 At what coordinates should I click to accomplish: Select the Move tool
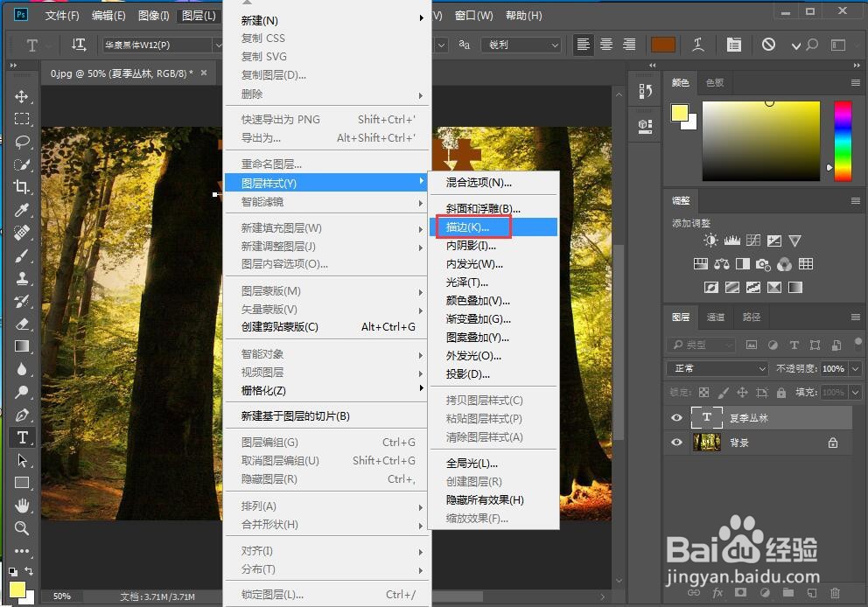coord(21,96)
